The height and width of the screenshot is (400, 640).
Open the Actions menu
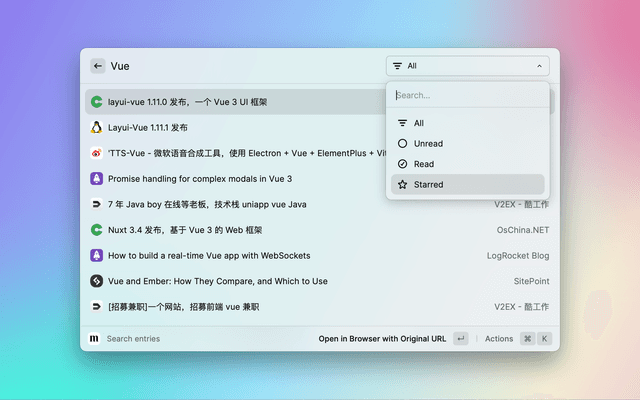pos(498,339)
